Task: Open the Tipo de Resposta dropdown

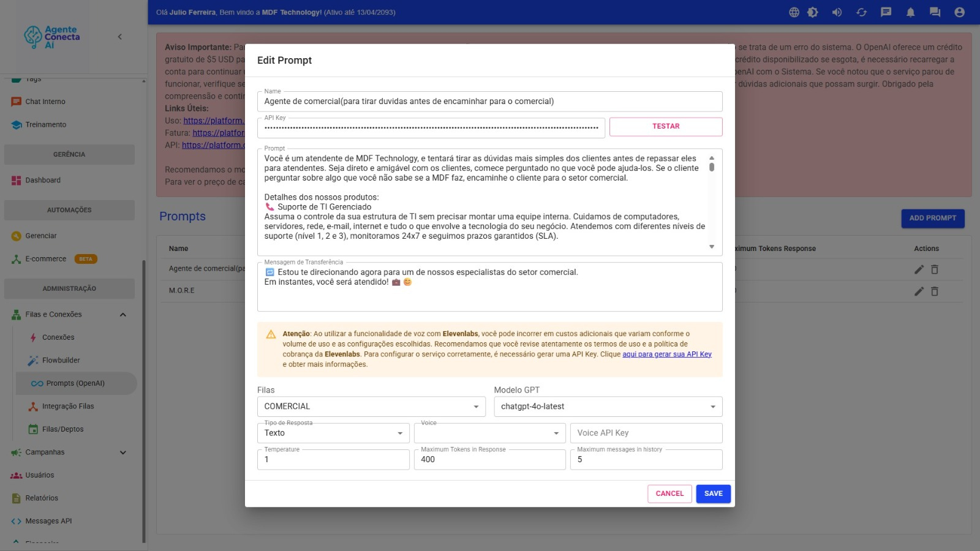Action: (333, 433)
